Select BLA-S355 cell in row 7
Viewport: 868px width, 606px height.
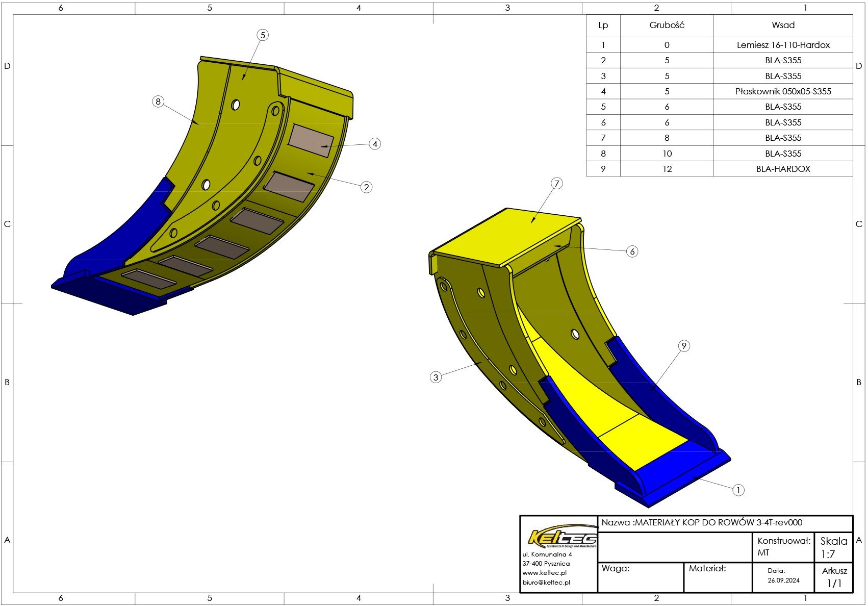(783, 138)
